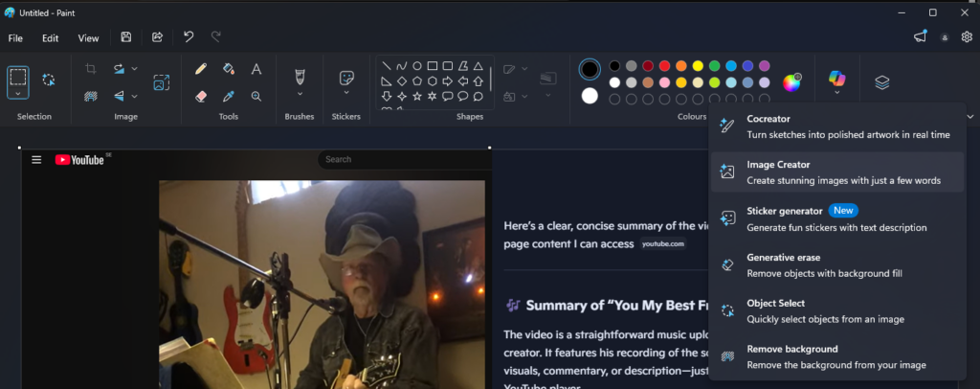Undo the last action
The image size is (980, 389).
point(189,37)
